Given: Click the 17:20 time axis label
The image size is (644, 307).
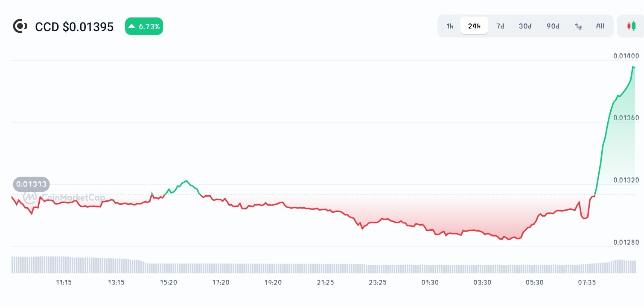Looking at the screenshot, I should point(221,282).
